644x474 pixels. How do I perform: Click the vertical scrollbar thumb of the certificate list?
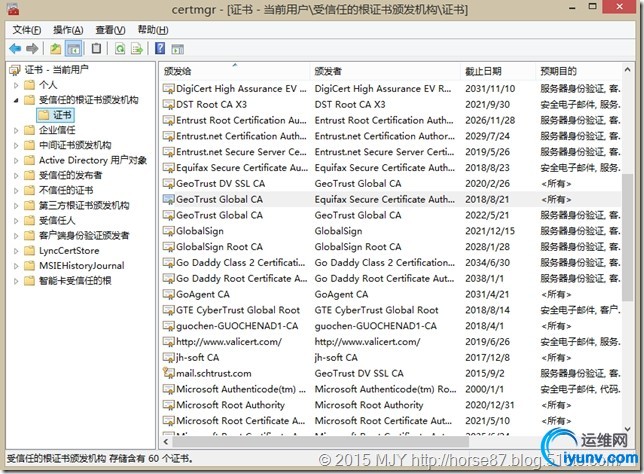coord(627,237)
